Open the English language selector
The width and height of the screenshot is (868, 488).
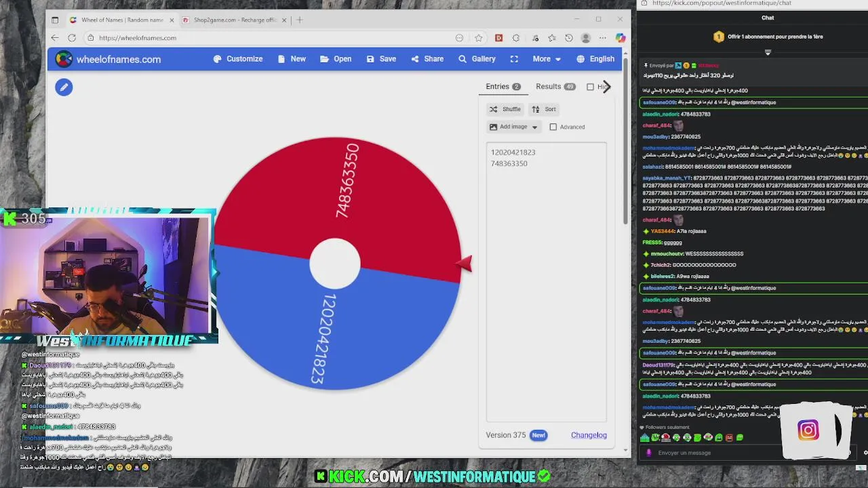(x=595, y=59)
